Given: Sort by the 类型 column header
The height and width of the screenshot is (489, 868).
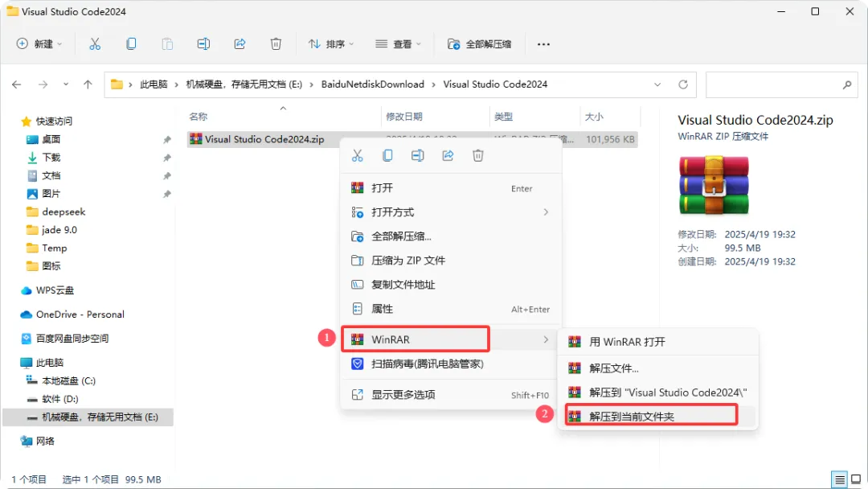Looking at the screenshot, I should [x=503, y=117].
